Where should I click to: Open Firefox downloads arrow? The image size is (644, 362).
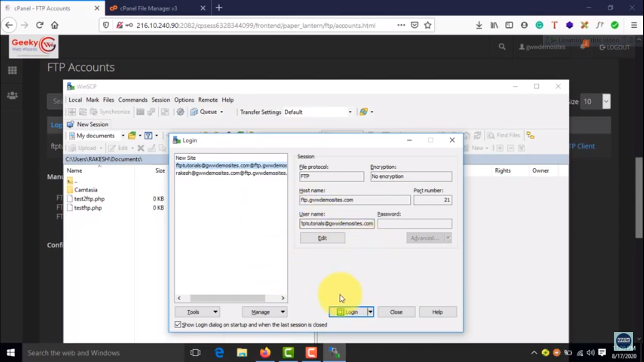point(479,25)
